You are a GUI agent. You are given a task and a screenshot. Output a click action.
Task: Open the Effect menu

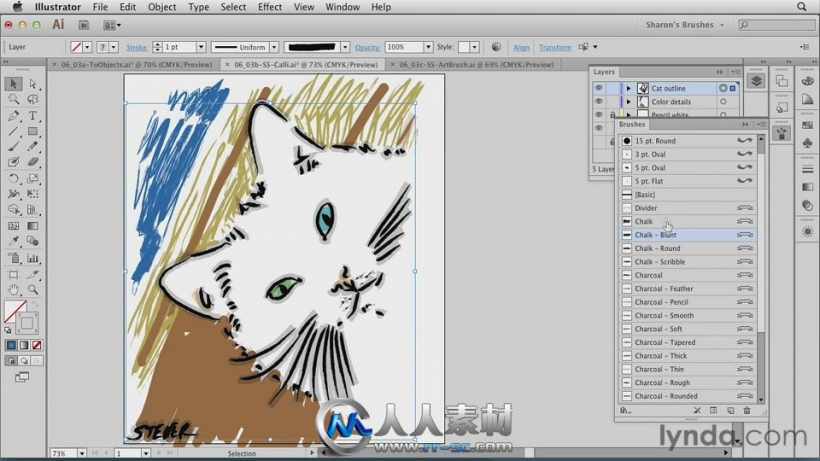pyautogui.click(x=270, y=7)
